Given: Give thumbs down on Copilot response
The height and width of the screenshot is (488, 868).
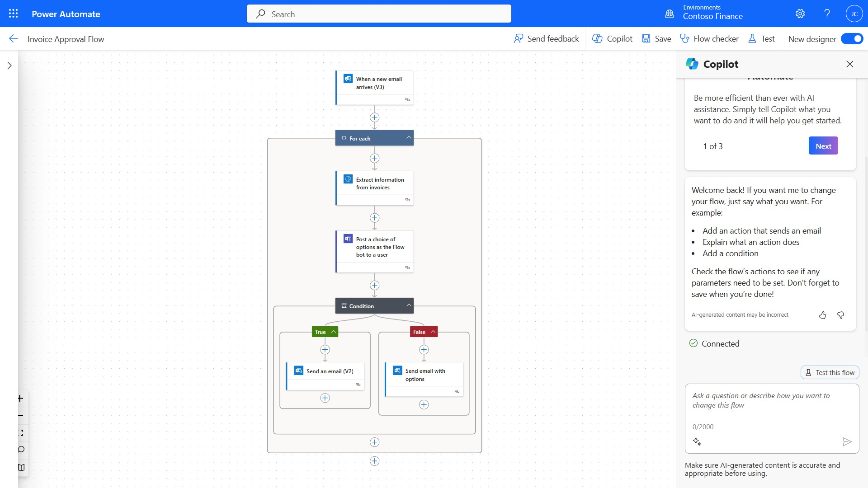Looking at the screenshot, I should (840, 315).
